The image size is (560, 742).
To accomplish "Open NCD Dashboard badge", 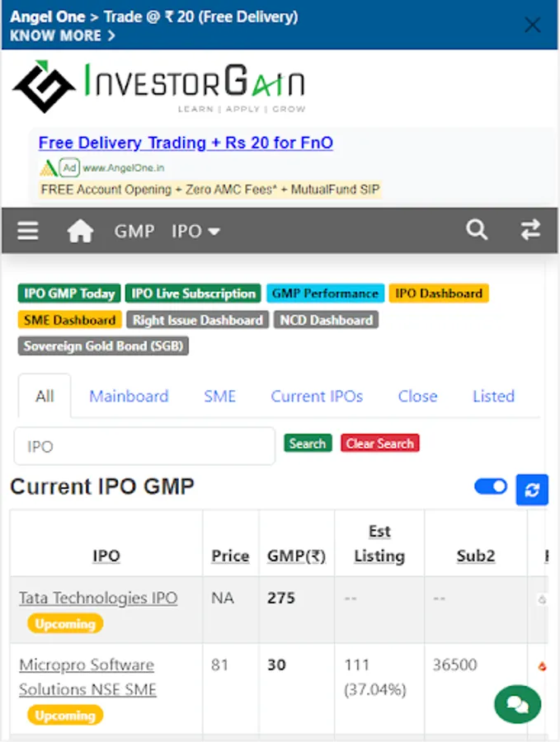I will coord(326,320).
